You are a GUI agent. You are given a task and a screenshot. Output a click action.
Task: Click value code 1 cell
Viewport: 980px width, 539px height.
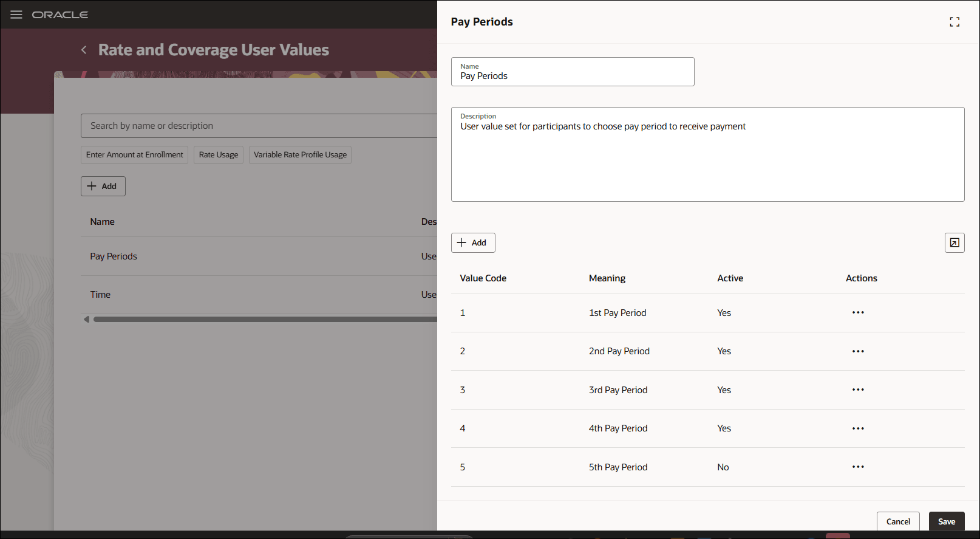463,313
